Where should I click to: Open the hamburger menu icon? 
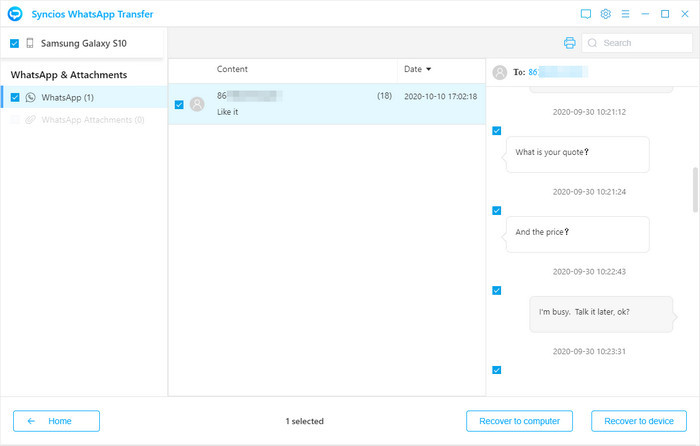pyautogui.click(x=625, y=14)
